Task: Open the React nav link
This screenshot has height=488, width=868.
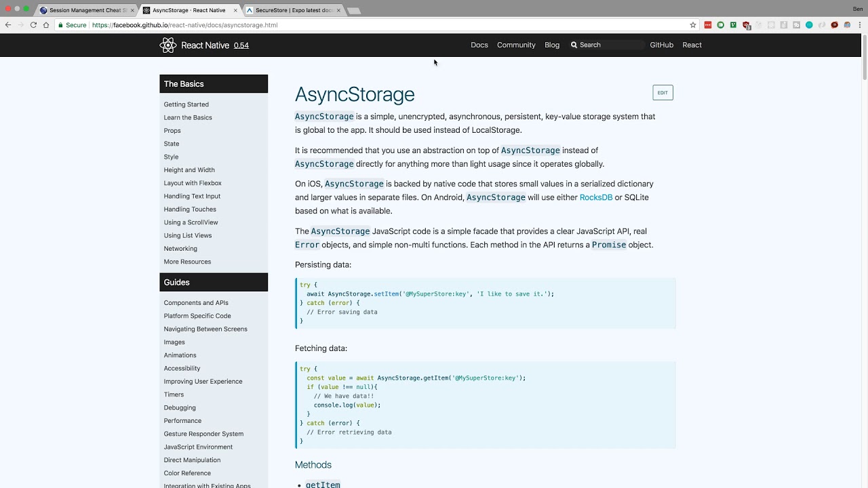Action: [x=692, y=45]
